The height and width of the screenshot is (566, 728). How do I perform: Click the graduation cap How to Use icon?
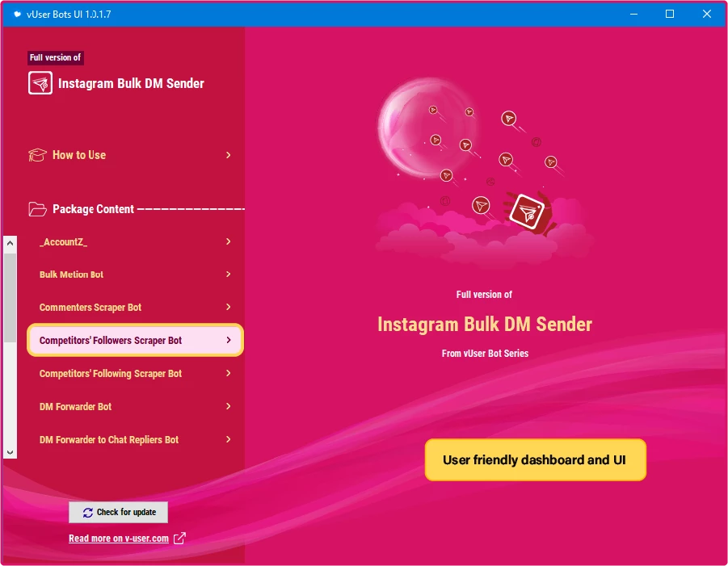pos(37,155)
